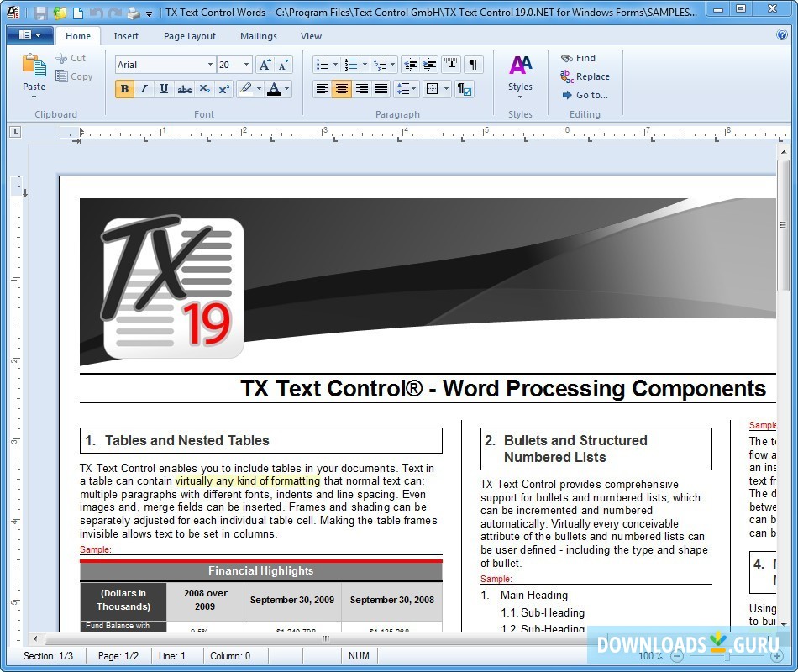Toggle paragraph formatting marks display
The height and width of the screenshot is (672, 798).
(x=475, y=64)
